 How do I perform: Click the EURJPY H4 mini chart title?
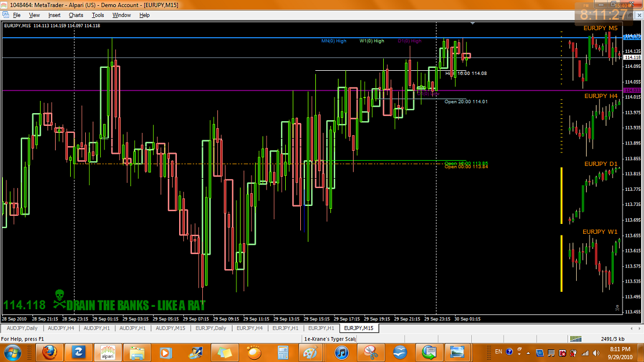click(601, 96)
